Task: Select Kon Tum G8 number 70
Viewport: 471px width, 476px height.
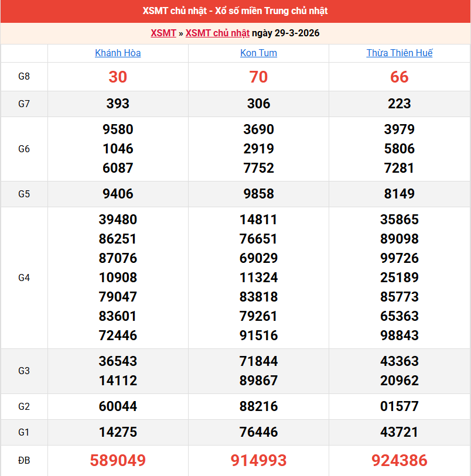Action: 258,77
